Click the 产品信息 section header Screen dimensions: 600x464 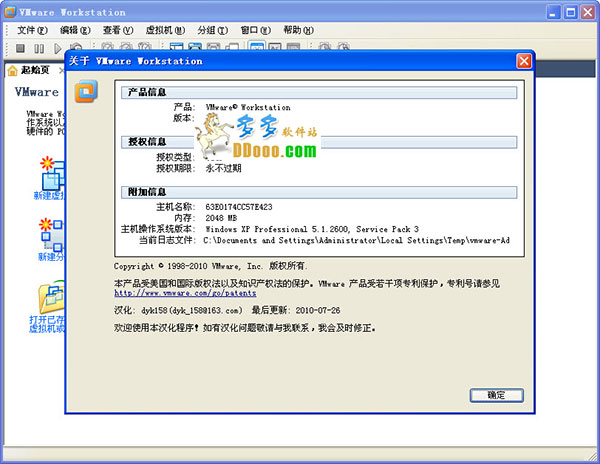[319, 92]
